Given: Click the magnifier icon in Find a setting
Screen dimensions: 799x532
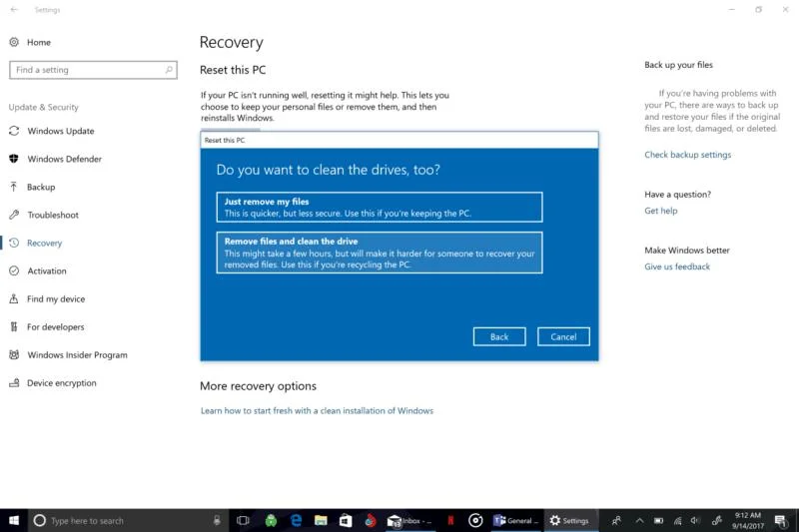Looking at the screenshot, I should click(169, 70).
